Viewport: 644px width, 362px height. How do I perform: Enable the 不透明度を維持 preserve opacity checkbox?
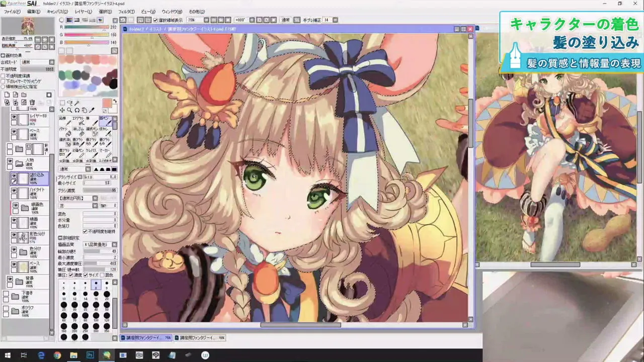(x=85, y=231)
